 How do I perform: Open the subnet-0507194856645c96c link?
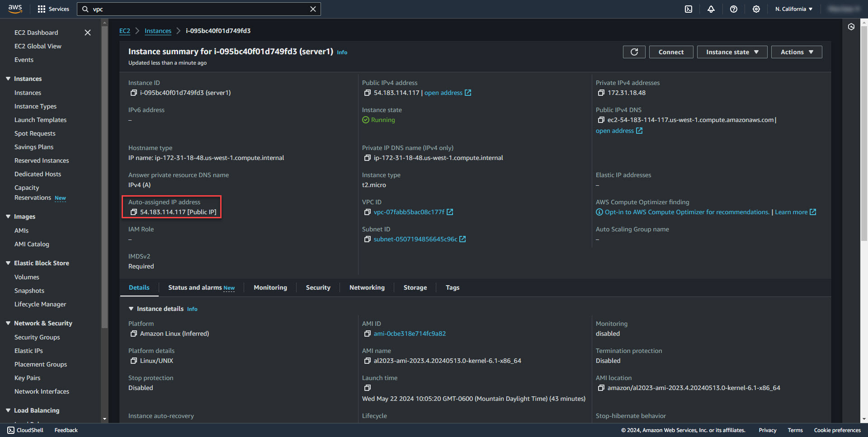[420, 239]
